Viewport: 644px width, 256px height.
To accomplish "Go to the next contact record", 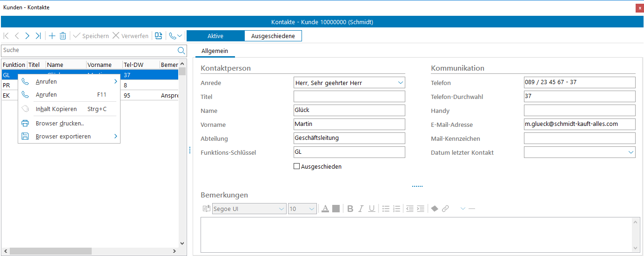I will click(x=27, y=36).
